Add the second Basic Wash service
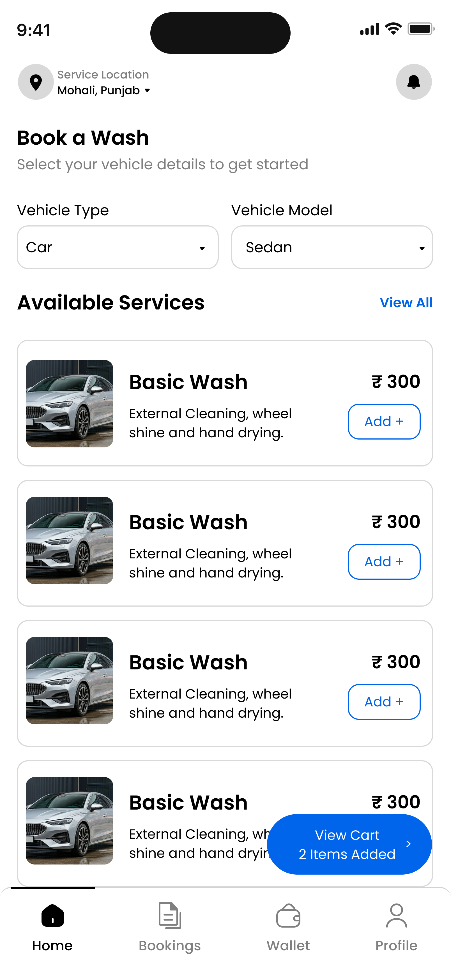Image resolution: width=451 pixels, height=980 pixels. [384, 561]
